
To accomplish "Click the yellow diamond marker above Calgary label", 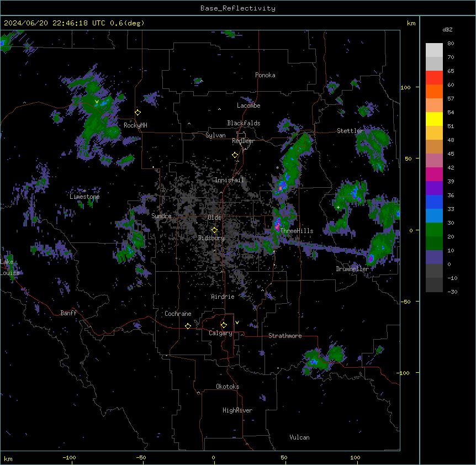I will [x=224, y=325].
